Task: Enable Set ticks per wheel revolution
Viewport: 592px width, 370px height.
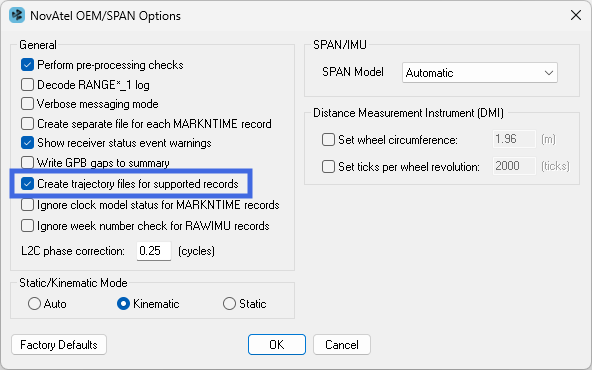Action: (328, 166)
